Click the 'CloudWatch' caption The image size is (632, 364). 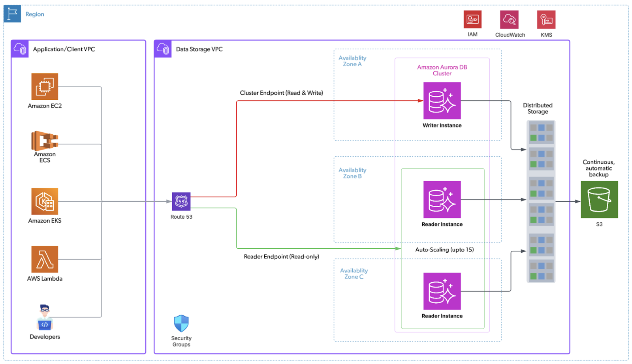click(510, 35)
